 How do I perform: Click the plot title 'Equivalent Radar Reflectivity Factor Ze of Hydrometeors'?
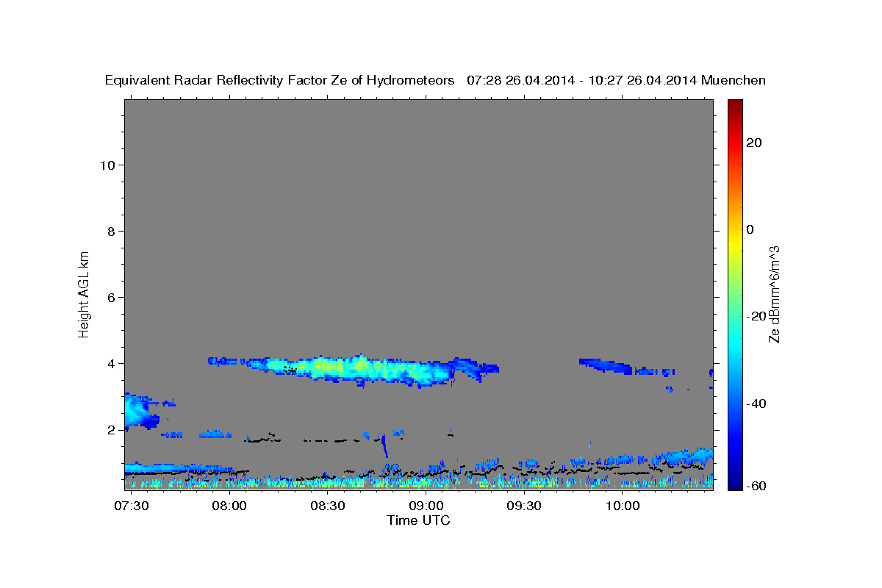280,81
